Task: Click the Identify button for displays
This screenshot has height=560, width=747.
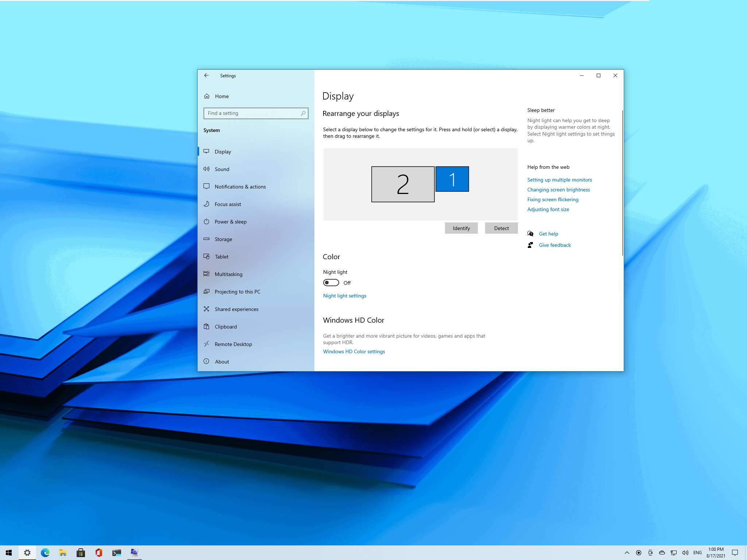Action: (461, 228)
